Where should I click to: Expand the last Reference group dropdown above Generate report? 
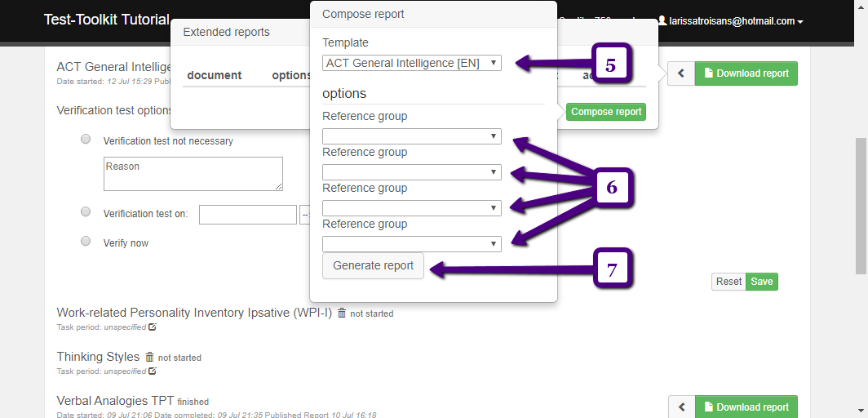click(x=412, y=244)
